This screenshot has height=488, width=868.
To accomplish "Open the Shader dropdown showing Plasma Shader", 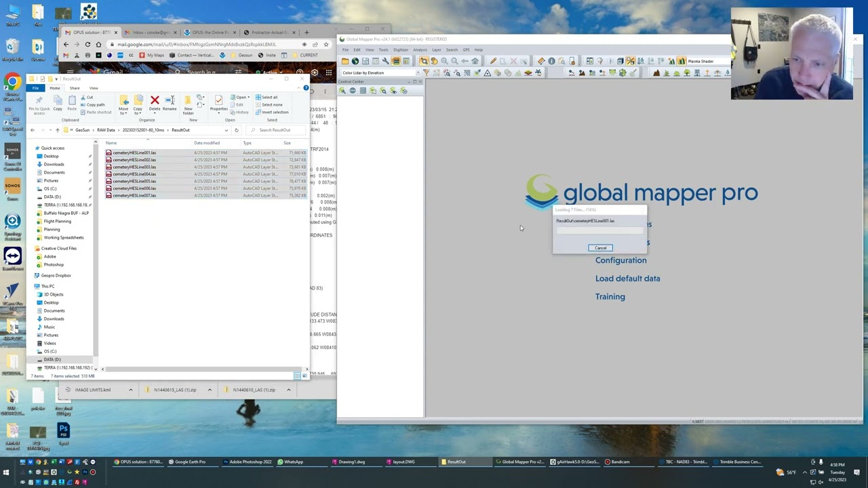I will pyautogui.click(x=709, y=61).
